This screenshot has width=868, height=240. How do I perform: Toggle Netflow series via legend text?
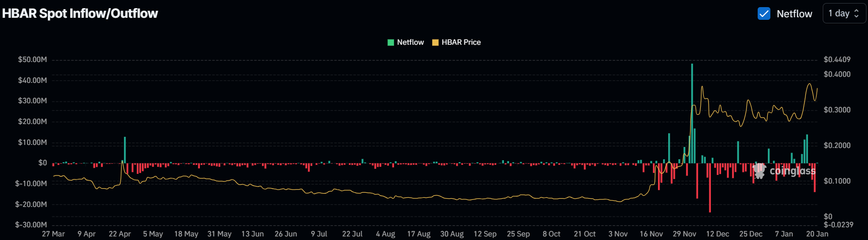(x=410, y=42)
